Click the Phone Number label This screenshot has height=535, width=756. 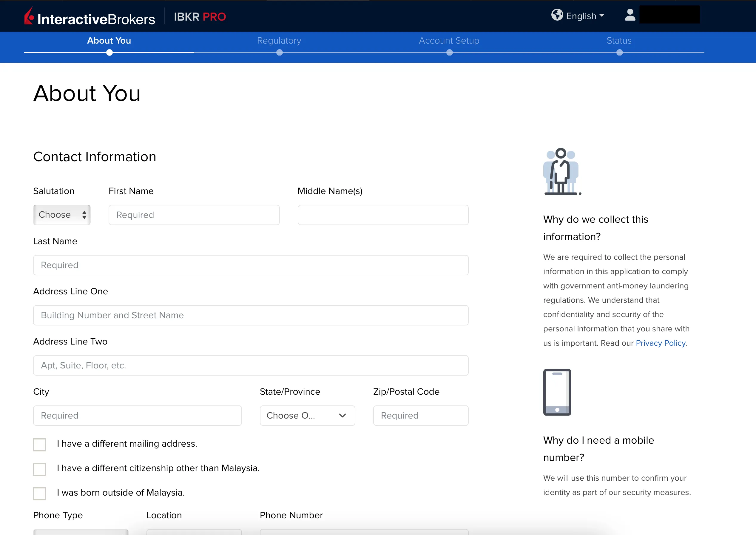291,515
